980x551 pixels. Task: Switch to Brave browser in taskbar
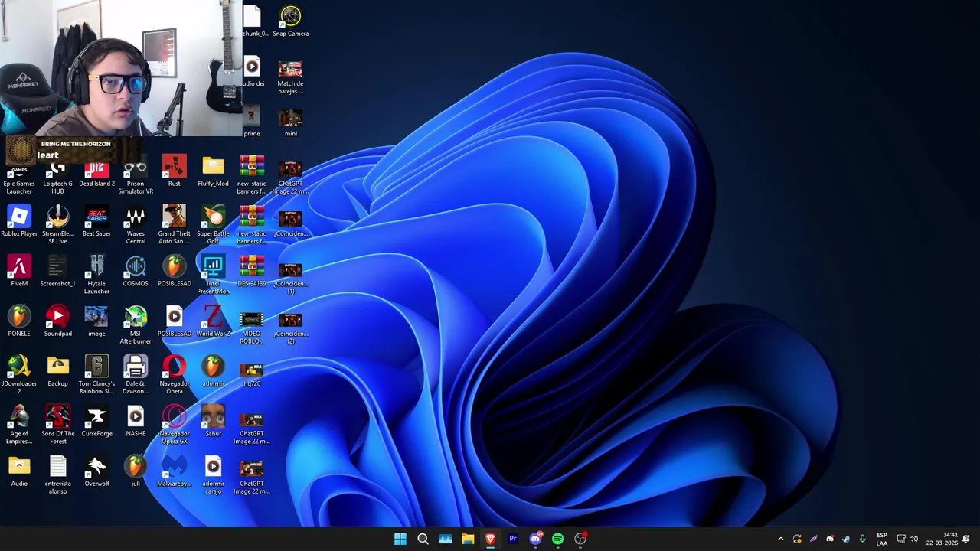pyautogui.click(x=490, y=539)
